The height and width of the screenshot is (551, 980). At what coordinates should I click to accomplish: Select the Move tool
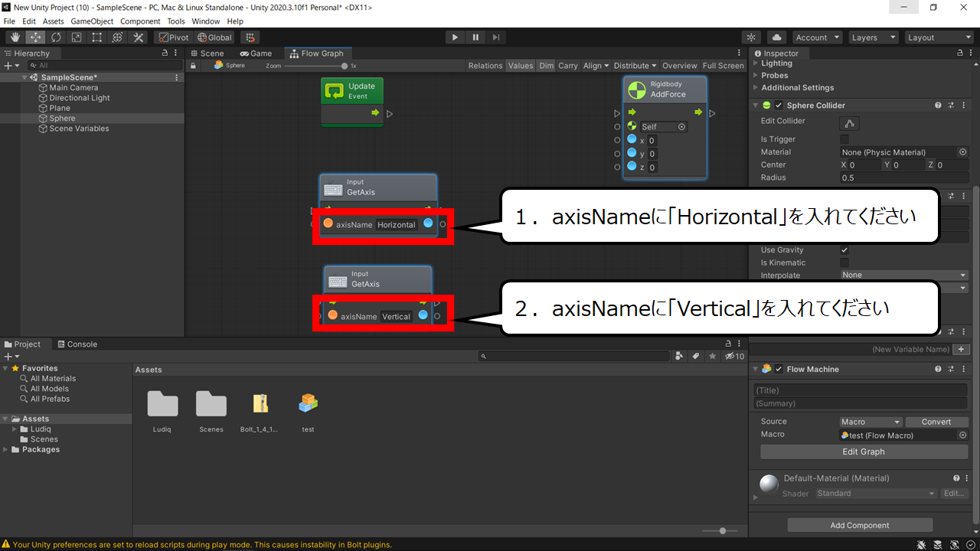[35, 37]
